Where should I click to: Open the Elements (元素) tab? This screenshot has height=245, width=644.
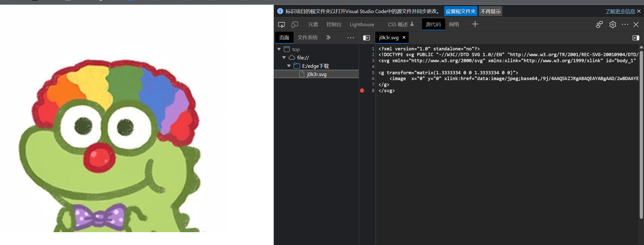click(313, 24)
